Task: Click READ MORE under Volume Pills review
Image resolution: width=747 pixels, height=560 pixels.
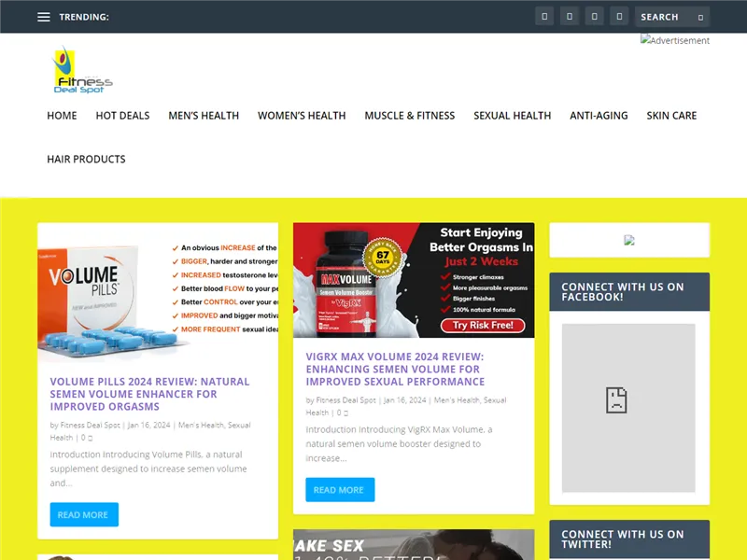Action: 84,514
